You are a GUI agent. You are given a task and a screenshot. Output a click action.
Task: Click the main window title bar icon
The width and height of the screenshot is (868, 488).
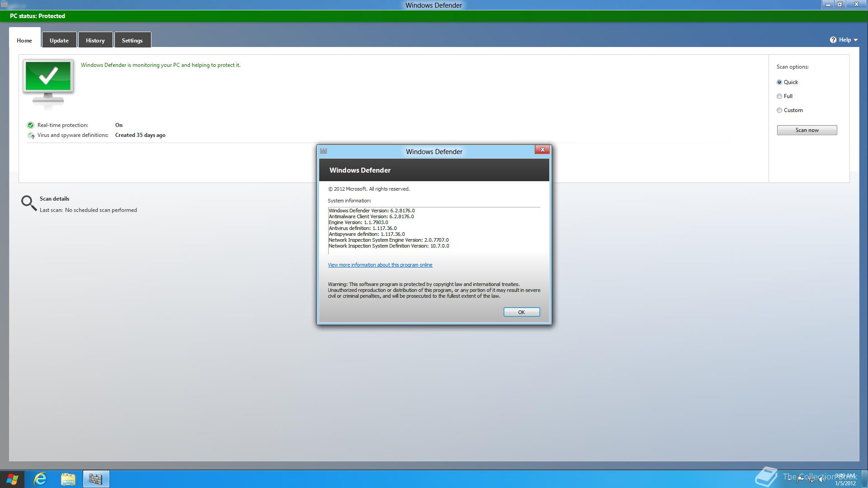click(4, 5)
